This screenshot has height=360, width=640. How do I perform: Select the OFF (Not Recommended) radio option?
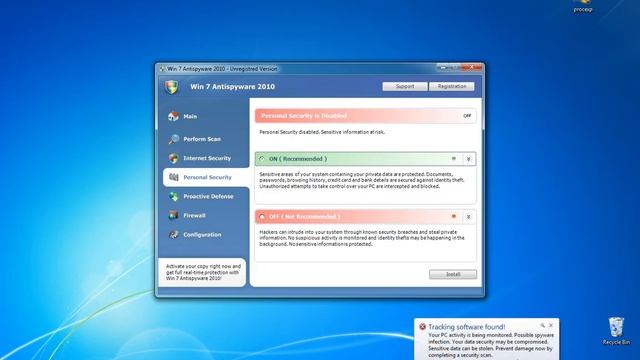[x=262, y=216]
